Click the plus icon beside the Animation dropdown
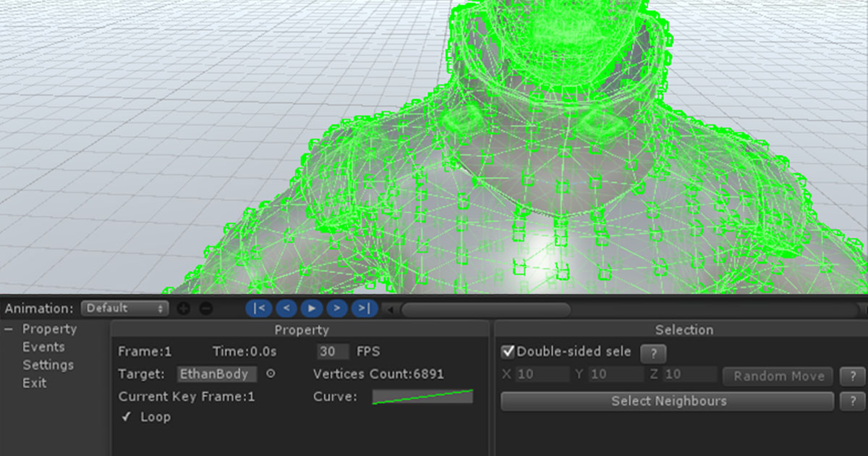The image size is (868, 456). coord(183,308)
